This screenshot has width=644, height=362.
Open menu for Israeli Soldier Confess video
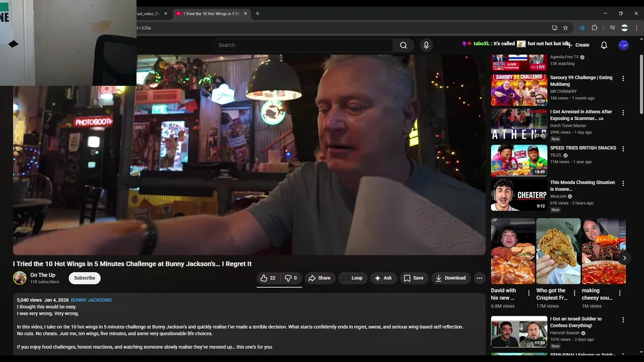point(623,320)
